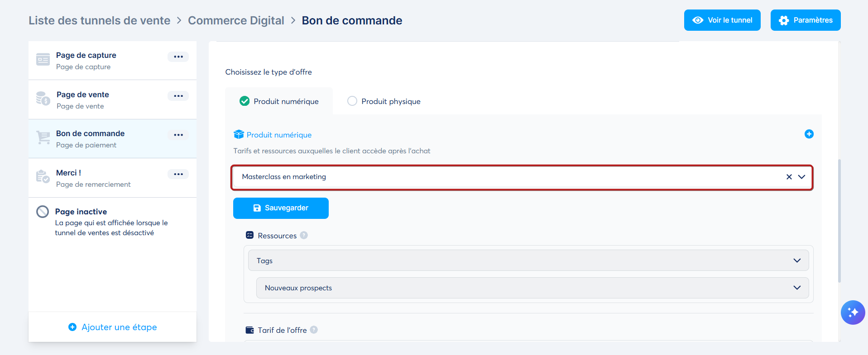Select Produit physique radio option
Image resolution: width=868 pixels, height=355 pixels.
384,101
